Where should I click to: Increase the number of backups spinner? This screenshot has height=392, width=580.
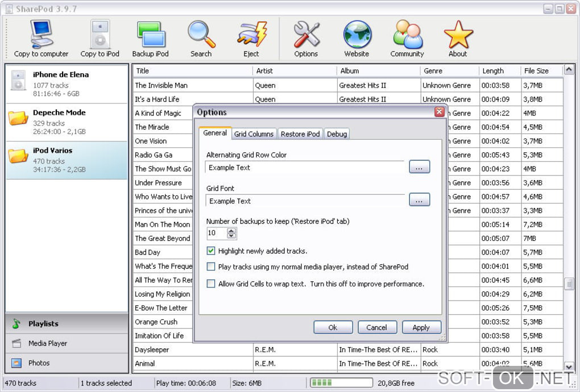[x=231, y=231]
